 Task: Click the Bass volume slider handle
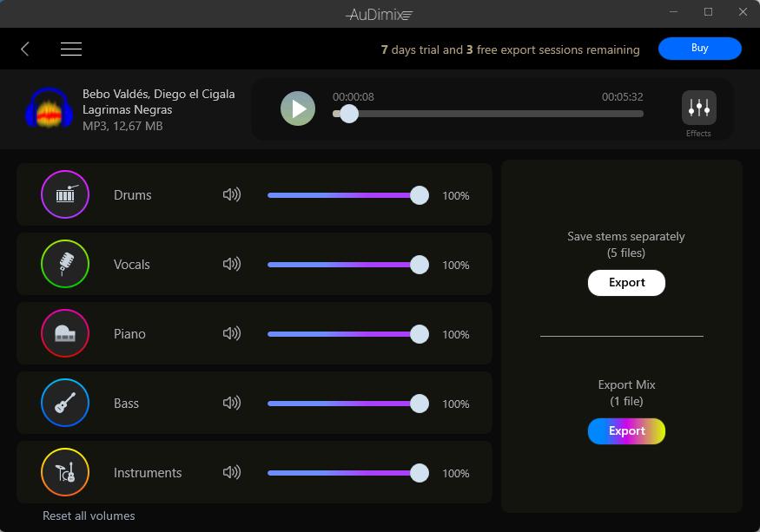click(x=420, y=404)
